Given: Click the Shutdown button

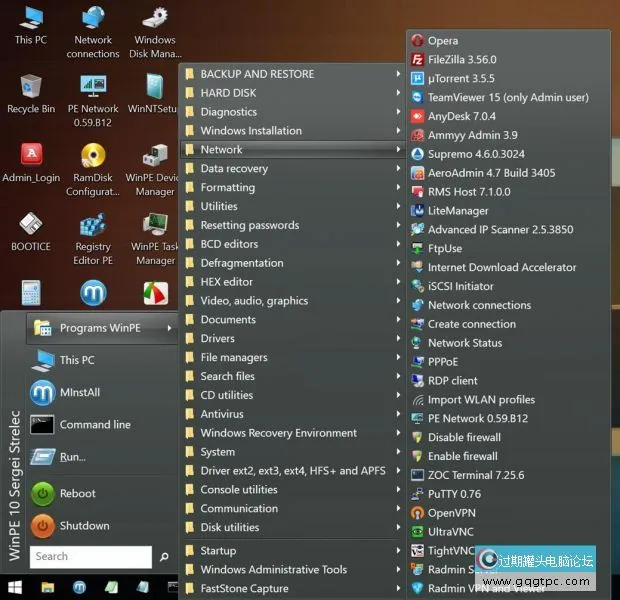Looking at the screenshot, I should click(84, 526).
